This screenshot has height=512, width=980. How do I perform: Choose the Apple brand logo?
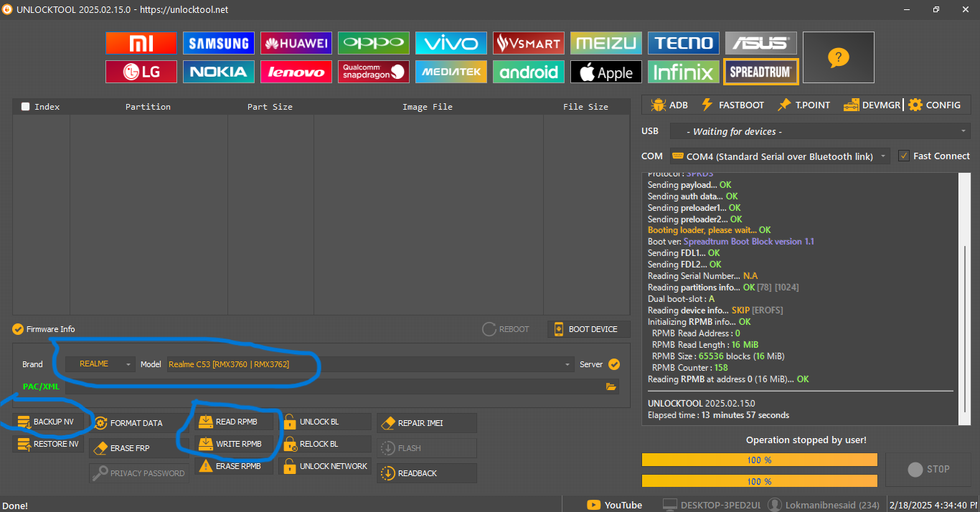(606, 72)
